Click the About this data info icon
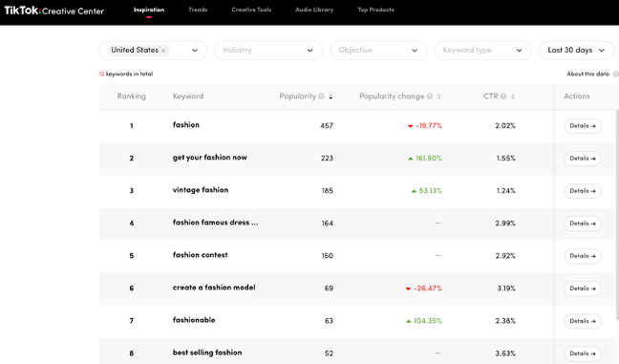619x364 pixels. (x=615, y=74)
